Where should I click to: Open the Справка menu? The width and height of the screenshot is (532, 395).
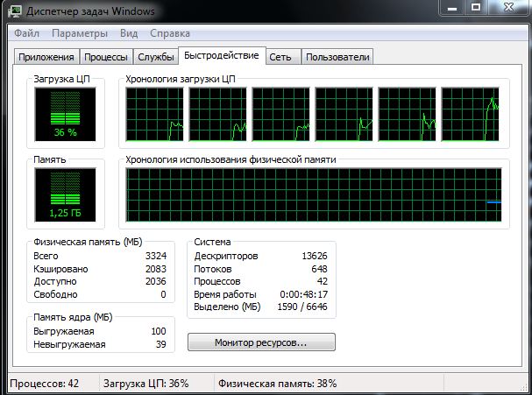point(170,33)
